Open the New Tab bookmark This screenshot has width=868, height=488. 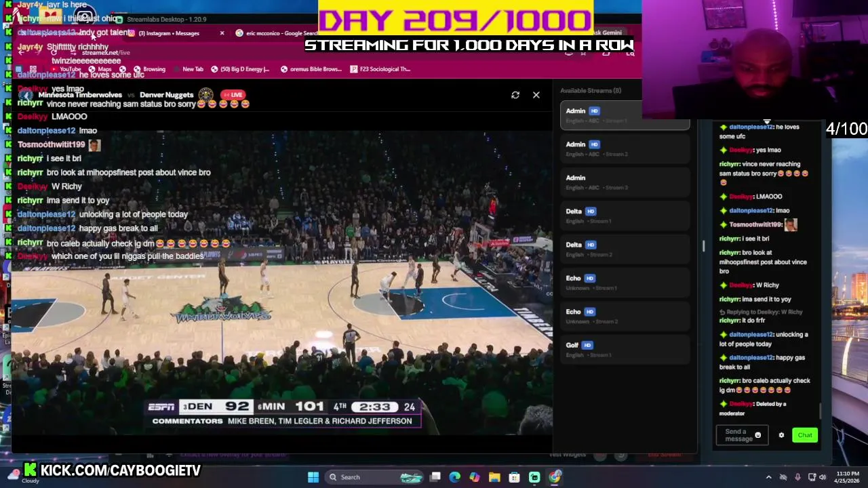189,69
